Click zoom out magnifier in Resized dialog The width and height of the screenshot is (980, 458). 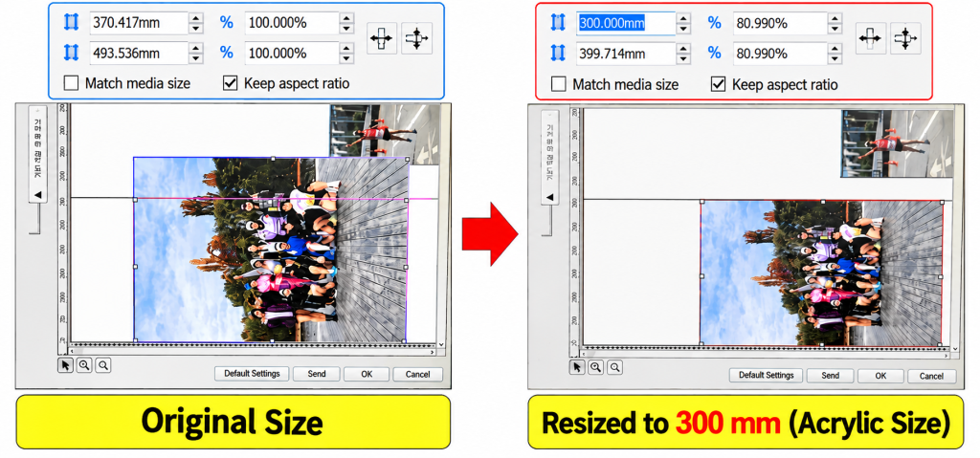pyautogui.click(x=615, y=367)
